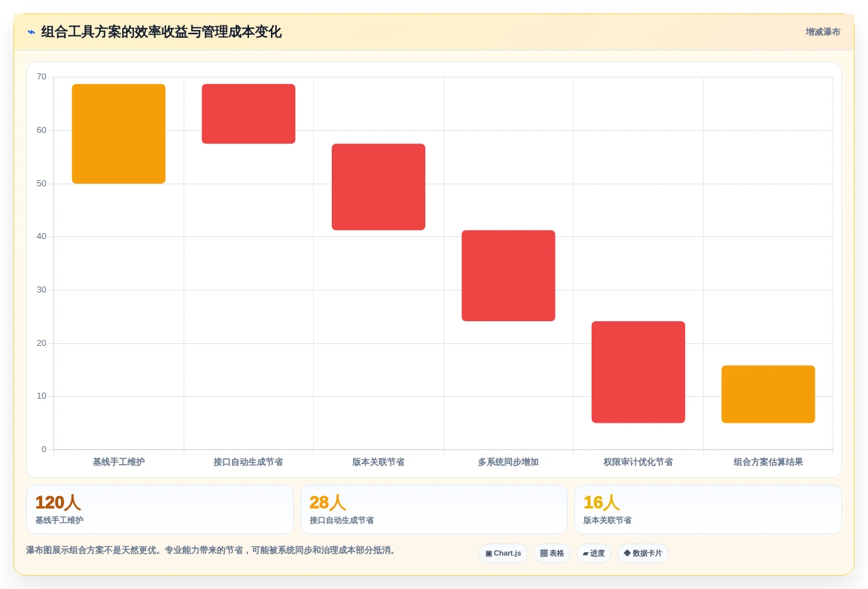Viewport: 868px width, 589px height.
Task: Select the orange 组合方案估算结果 bar
Action: (768, 394)
